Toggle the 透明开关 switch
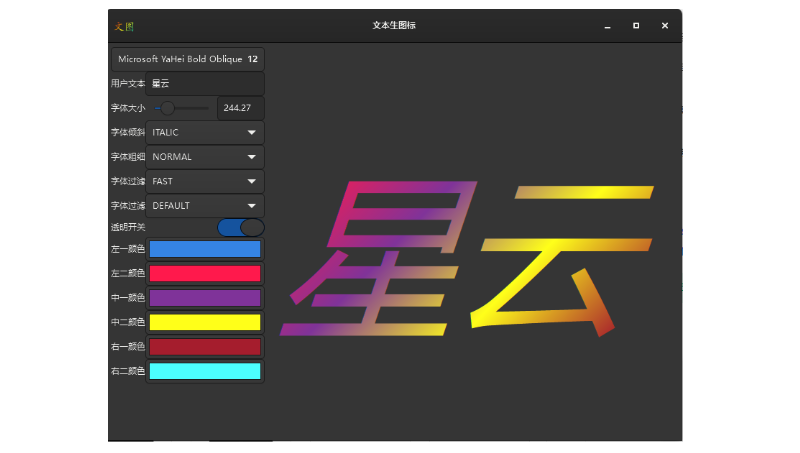Viewport: 800px width, 453px height. click(241, 228)
